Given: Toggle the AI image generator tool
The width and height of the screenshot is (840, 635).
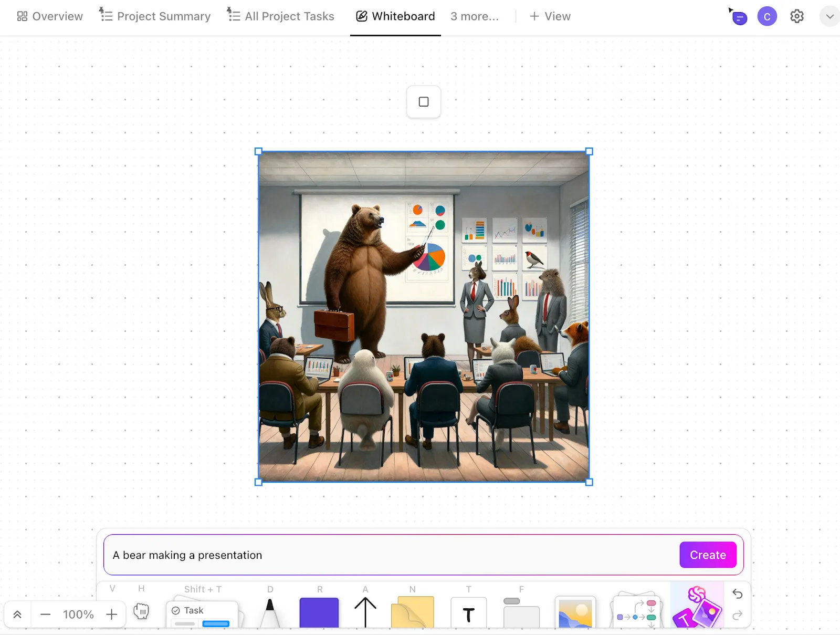Looking at the screenshot, I should tap(697, 607).
